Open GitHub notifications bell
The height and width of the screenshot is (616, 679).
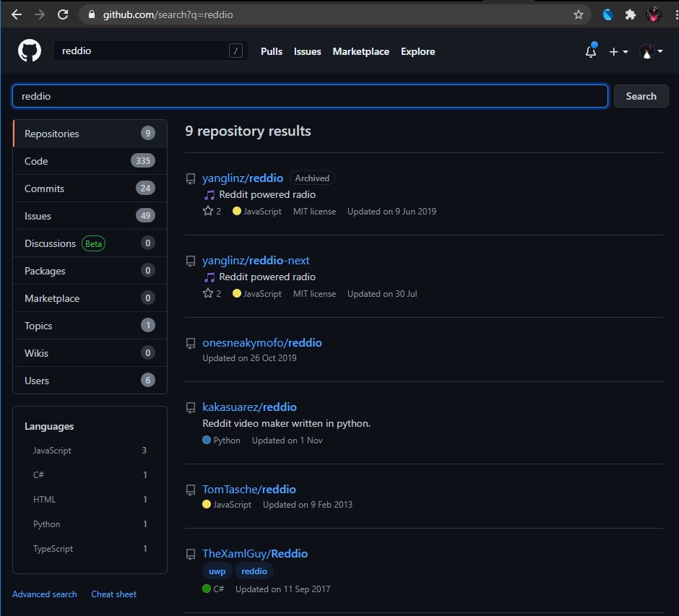(591, 51)
